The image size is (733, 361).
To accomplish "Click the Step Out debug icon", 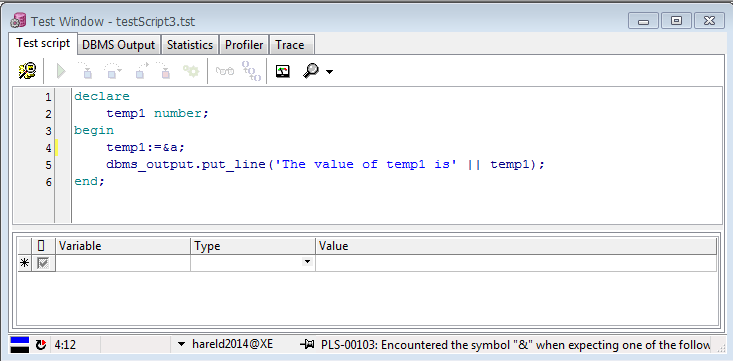I will (139, 71).
